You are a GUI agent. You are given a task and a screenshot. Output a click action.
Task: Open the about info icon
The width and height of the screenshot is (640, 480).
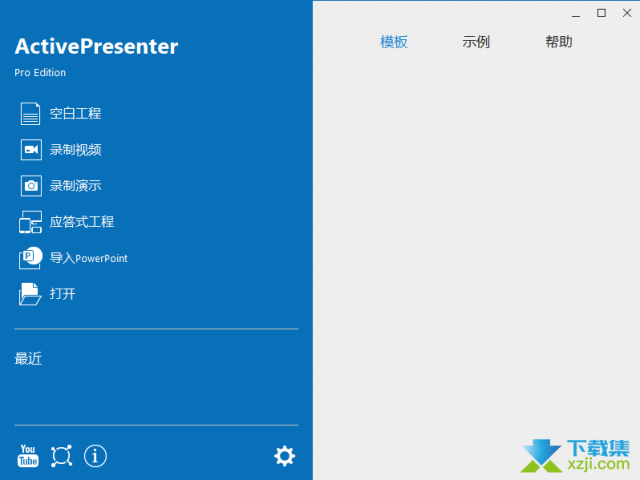[95, 456]
